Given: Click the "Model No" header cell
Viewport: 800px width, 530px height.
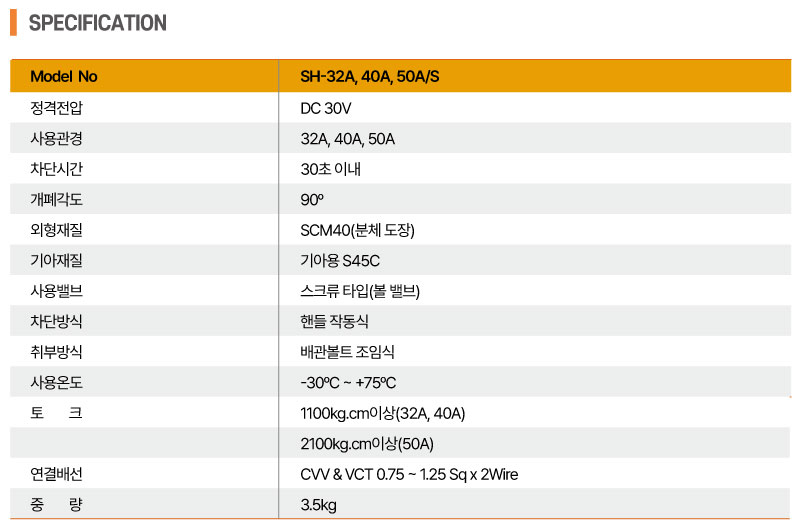Looking at the screenshot, I should pos(64,77).
